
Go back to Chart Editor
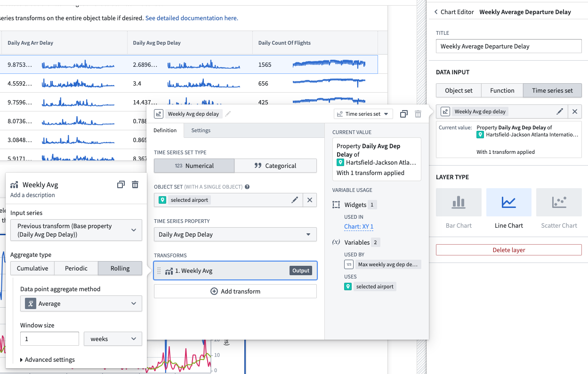(x=454, y=12)
